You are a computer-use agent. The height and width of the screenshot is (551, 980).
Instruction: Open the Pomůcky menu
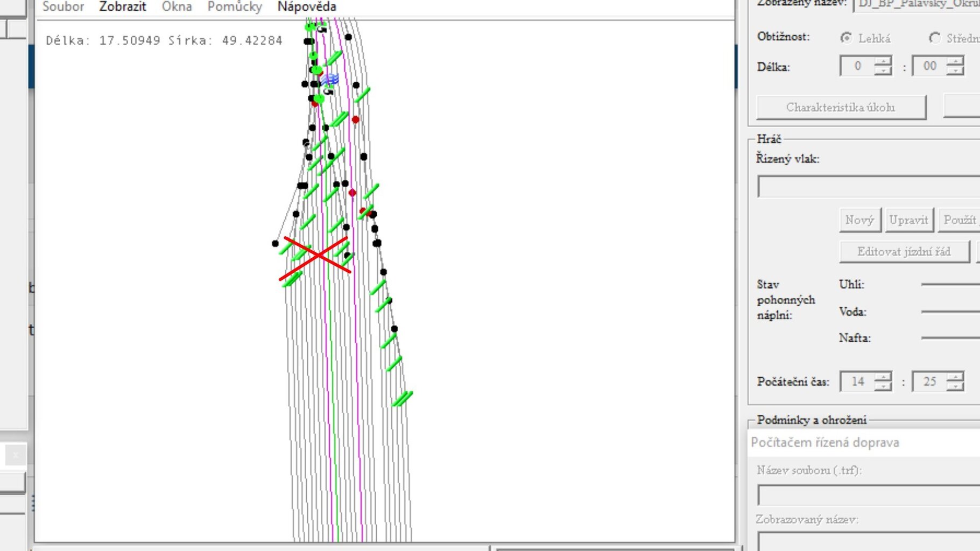coord(235,7)
